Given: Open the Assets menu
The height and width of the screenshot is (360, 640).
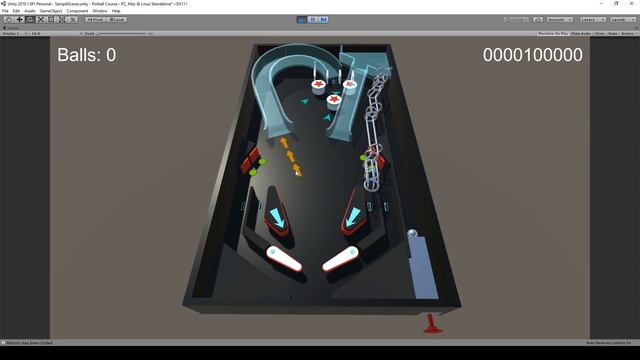Looking at the screenshot, I should pos(30,11).
